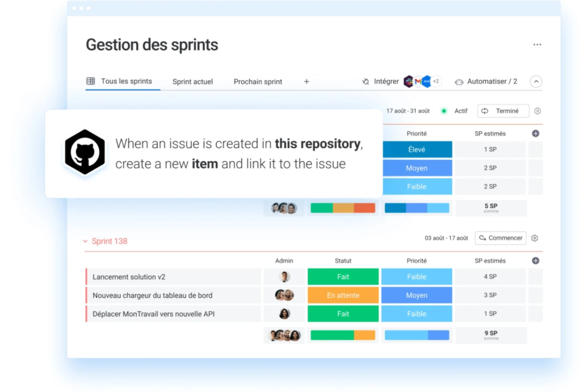Add a column with the Sprint 138 plus icon
Viewport: 588px width, 392px height.
[535, 260]
